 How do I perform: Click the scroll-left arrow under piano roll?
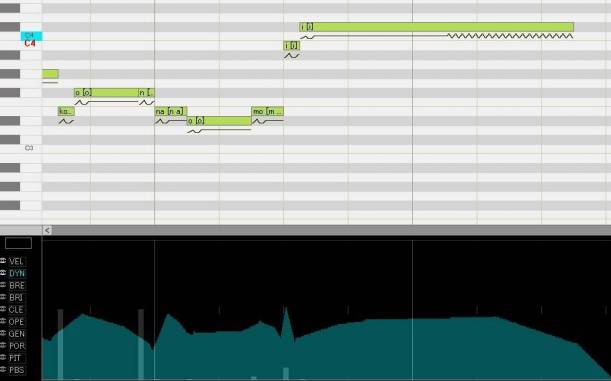point(47,230)
